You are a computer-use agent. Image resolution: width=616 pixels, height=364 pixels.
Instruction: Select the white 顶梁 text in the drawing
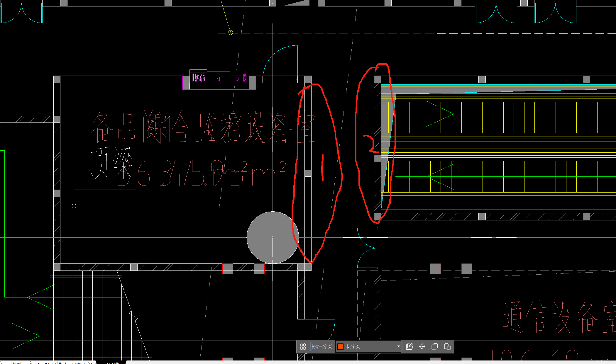(x=111, y=163)
